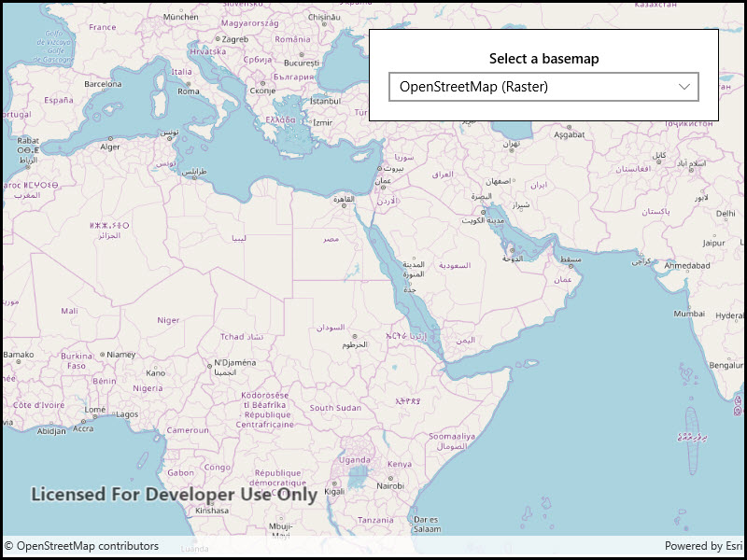Click the Mbuji-Mayi city label
Viewport: 747px width, 560px height.
click(281, 530)
